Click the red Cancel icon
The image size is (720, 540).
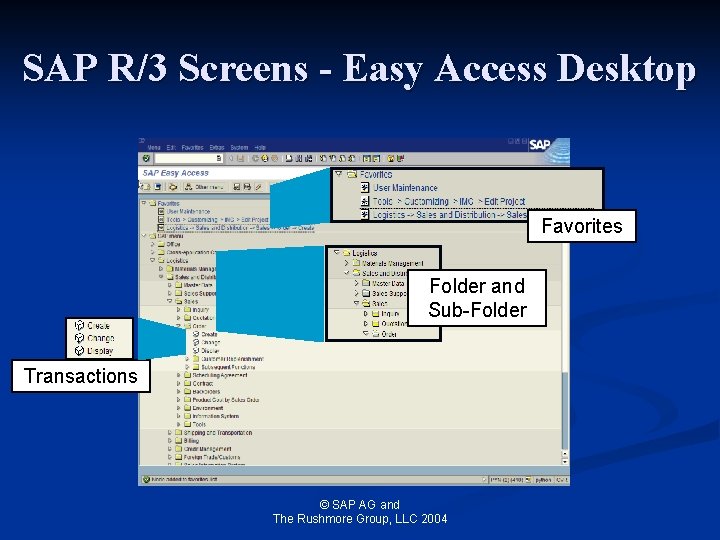coord(274,159)
